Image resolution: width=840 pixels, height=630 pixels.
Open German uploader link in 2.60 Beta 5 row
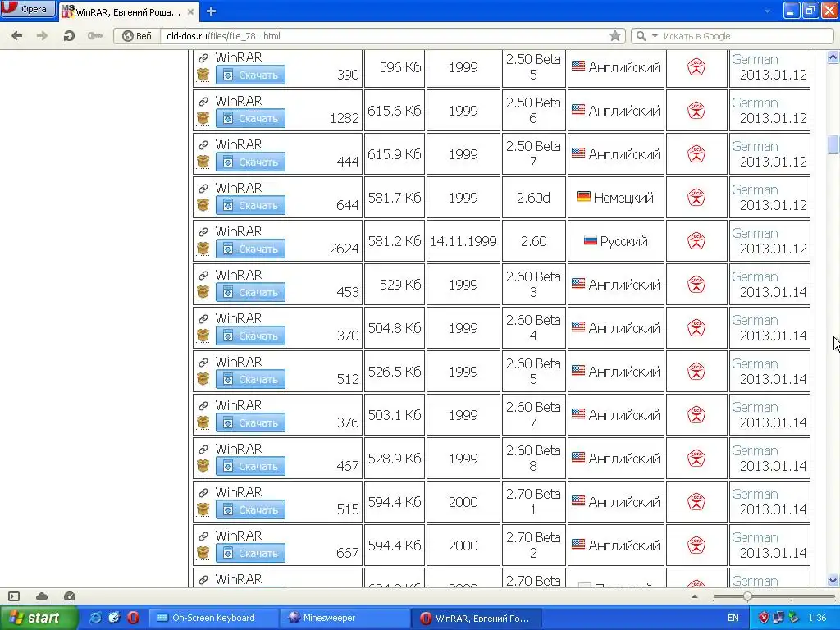click(755, 363)
